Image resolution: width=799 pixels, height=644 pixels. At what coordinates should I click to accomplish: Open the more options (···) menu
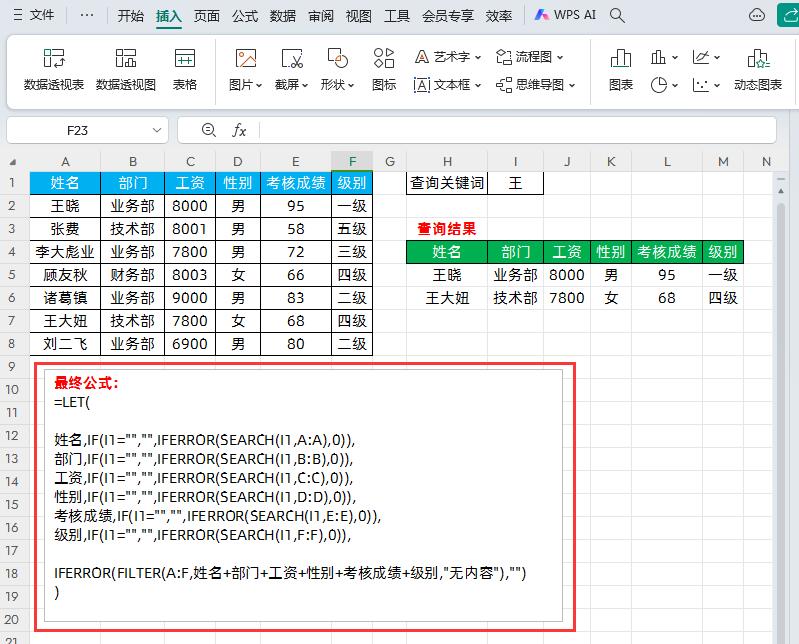pyautogui.click(x=87, y=15)
